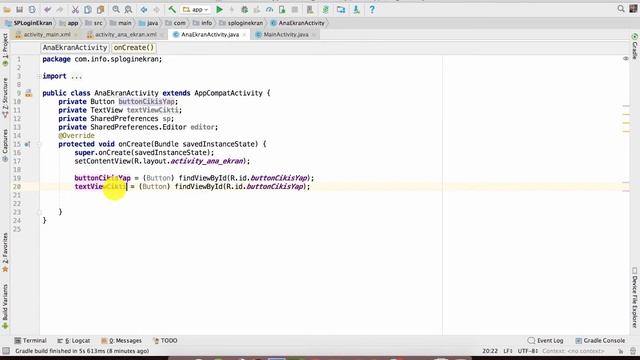
Task: Close the AnaEkranActivity.java tab
Action: point(244,35)
